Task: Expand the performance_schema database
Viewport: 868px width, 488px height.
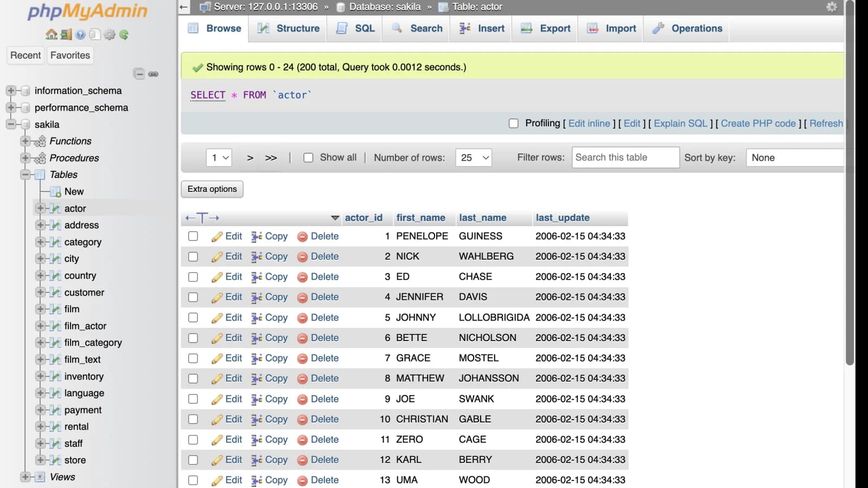Action: 11,107
